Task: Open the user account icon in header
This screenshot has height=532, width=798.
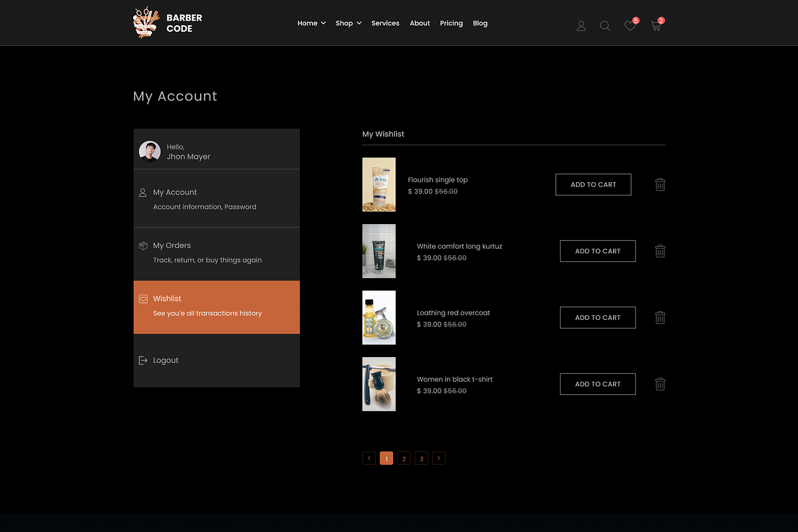Action: coord(581,26)
